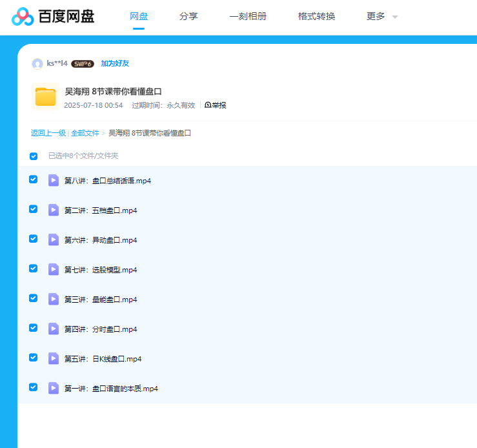Click the video icon for 第二讲：五档盘口.mp4
Viewport: 477px width, 448px height.
tap(54, 210)
